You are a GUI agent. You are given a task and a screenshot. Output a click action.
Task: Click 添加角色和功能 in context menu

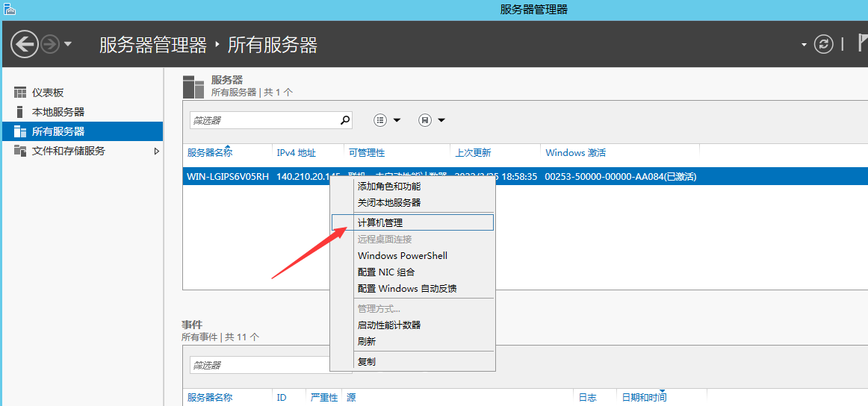(388, 186)
